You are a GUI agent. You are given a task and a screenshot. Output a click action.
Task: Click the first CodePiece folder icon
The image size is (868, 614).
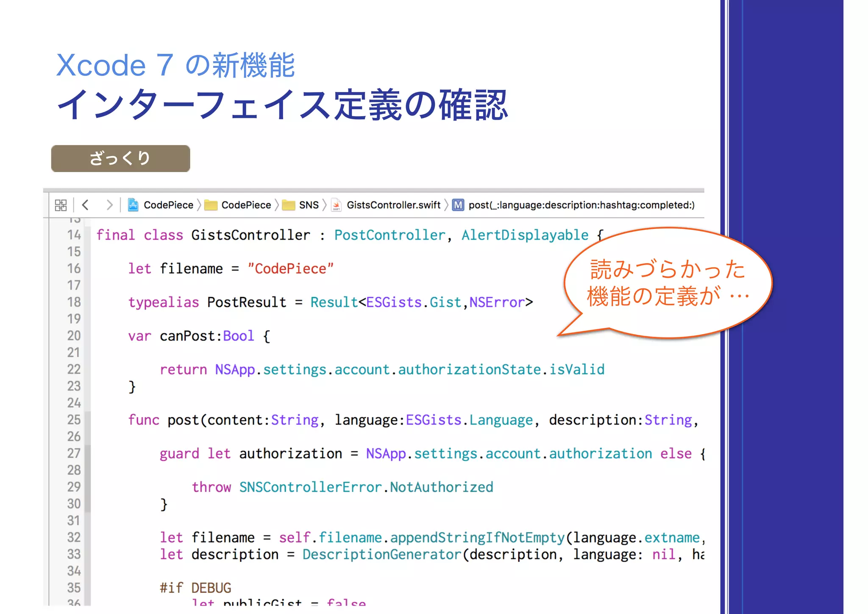[211, 205]
